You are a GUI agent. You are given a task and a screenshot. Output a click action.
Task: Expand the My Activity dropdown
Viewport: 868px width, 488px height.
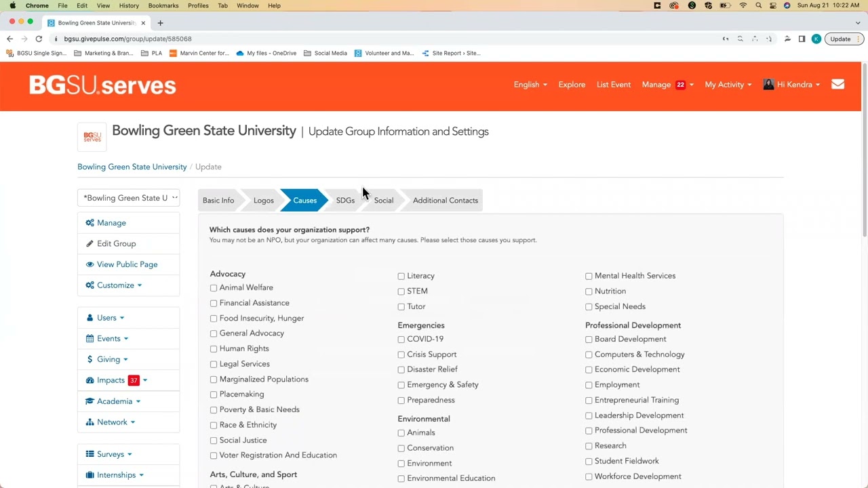click(728, 85)
